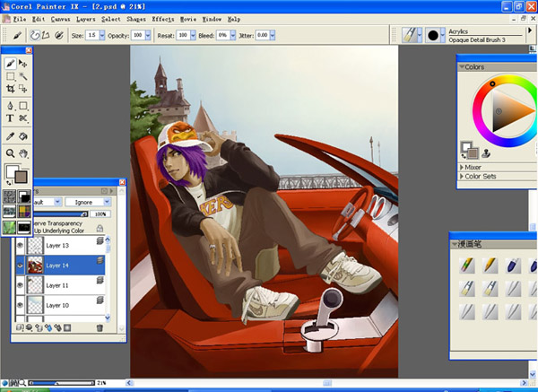Pick the Crop tool
The image size is (538, 392).
(x=11, y=90)
